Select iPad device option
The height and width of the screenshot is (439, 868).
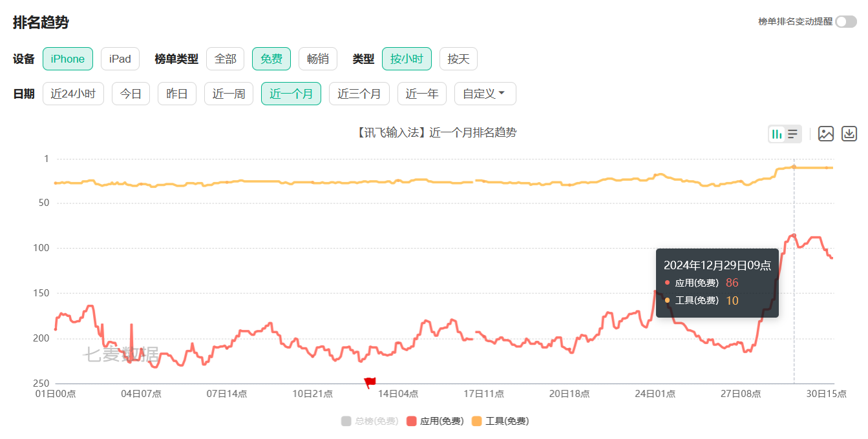pos(120,59)
